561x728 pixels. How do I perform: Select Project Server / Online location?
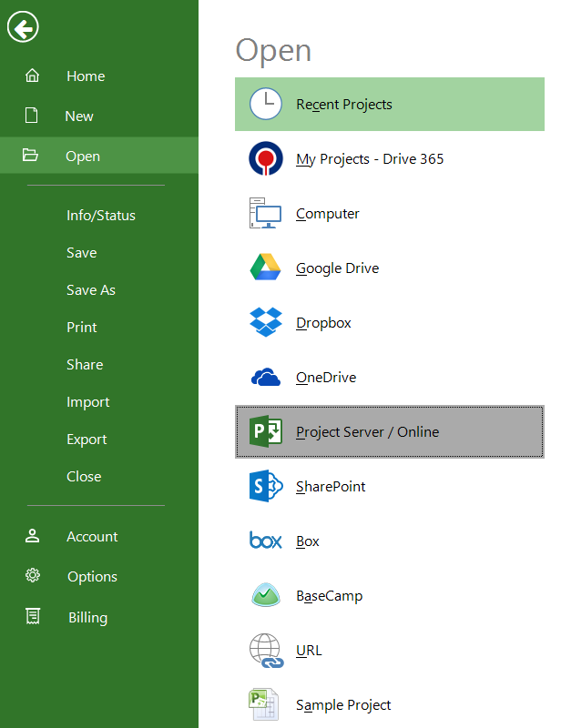tap(367, 432)
